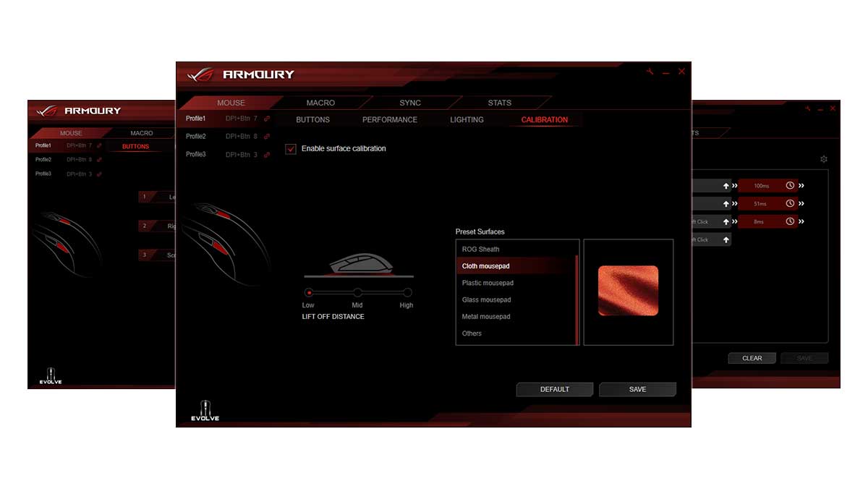This screenshot has width=868, height=489.
Task: Open the MACRO tab in left window
Action: click(142, 133)
